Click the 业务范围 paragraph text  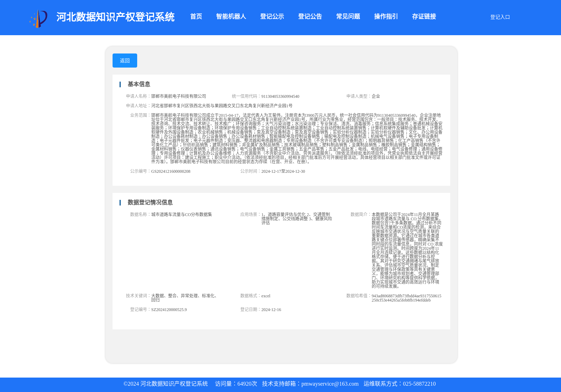click(x=297, y=138)
